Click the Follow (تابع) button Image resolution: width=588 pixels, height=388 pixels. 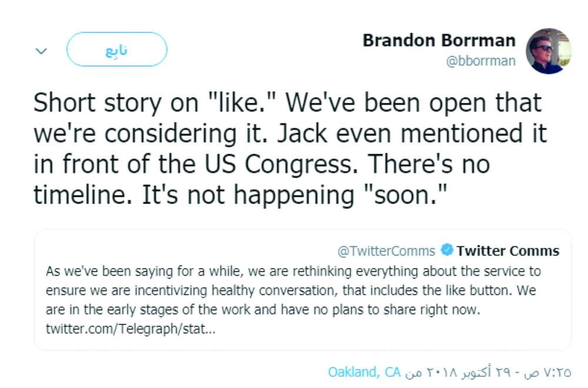click(x=116, y=49)
